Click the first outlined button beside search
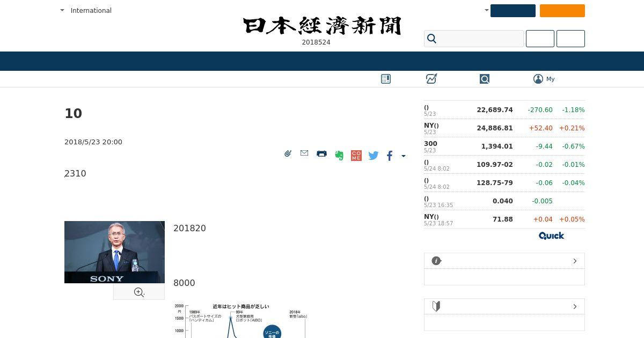The height and width of the screenshot is (338, 644). point(540,39)
